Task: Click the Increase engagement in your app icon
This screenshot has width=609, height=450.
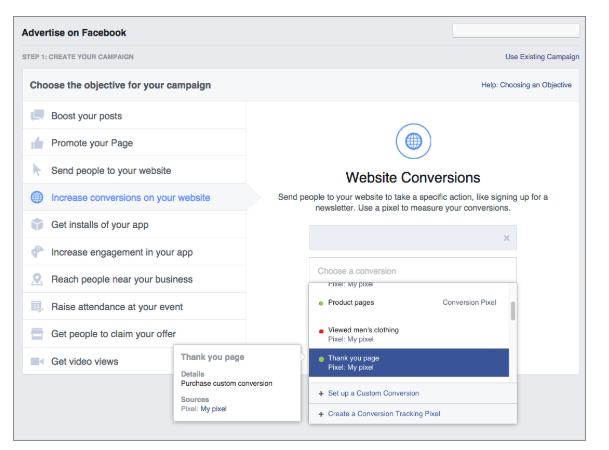Action: [37, 252]
